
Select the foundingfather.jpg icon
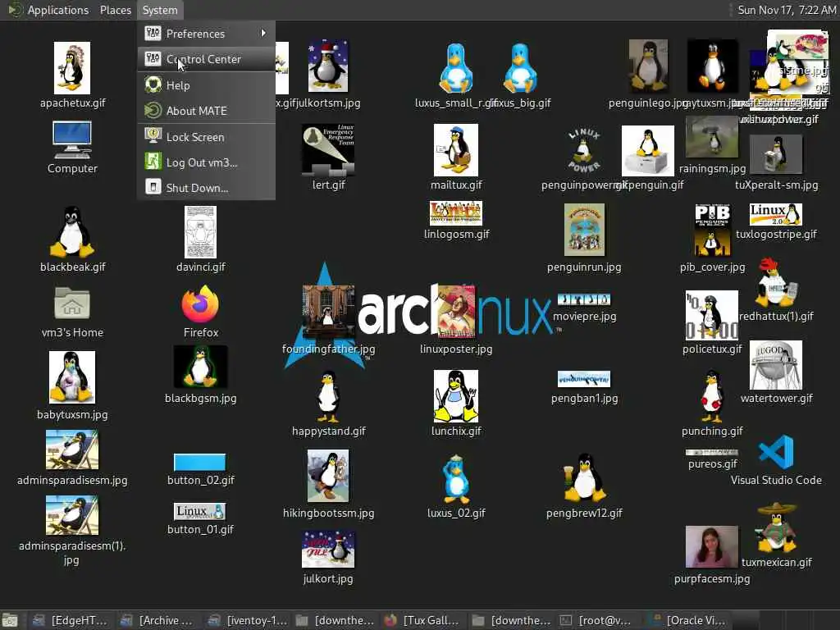(328, 313)
